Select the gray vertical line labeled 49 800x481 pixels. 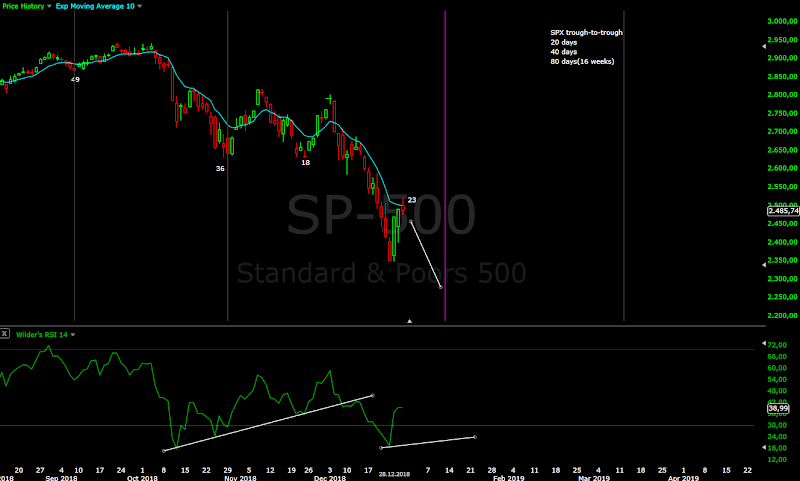pos(74,166)
